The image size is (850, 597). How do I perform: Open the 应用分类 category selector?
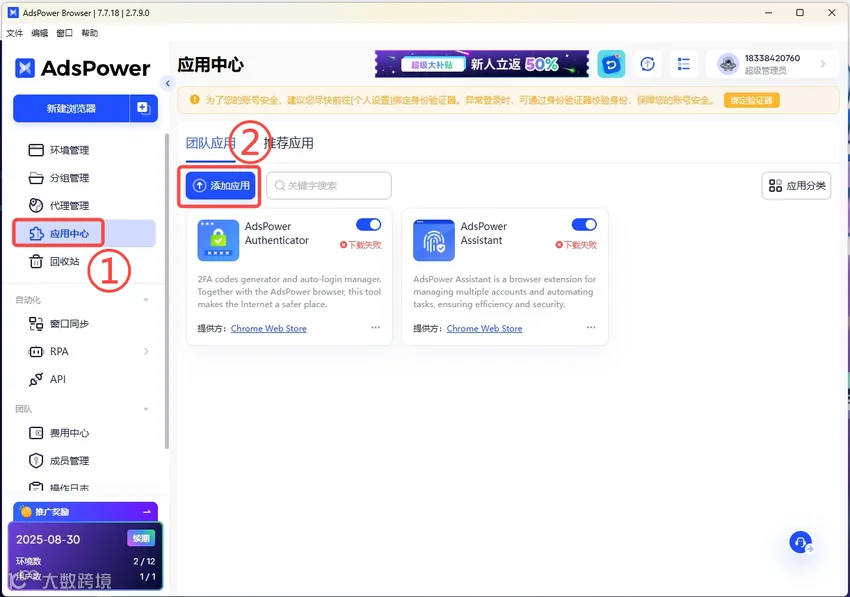796,186
